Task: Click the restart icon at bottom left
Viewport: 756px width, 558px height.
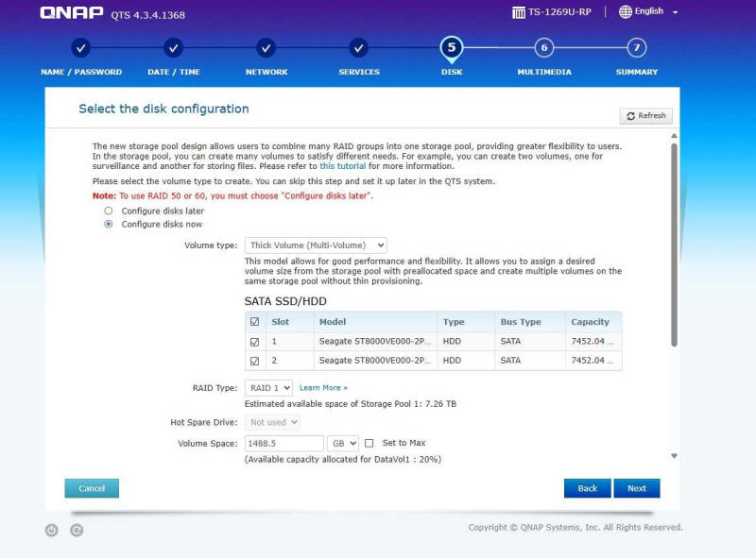Action: pyautogui.click(x=77, y=530)
